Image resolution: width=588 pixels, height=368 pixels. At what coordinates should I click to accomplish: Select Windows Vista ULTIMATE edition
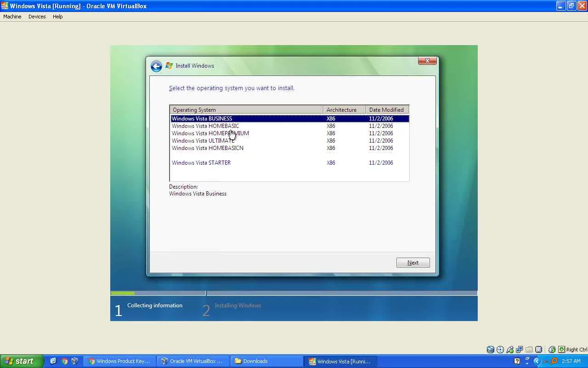289,141
